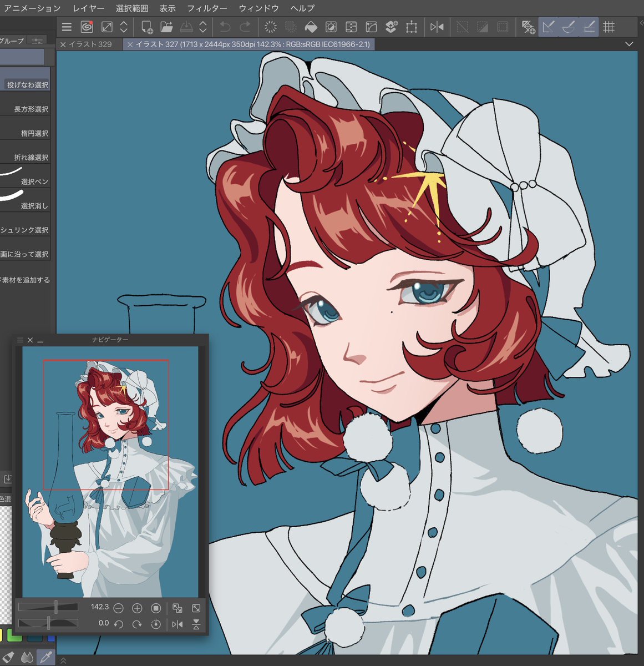644x666 pixels.
Task: Open the Clip Studio launcher icon
Action: pyautogui.click(x=87, y=27)
